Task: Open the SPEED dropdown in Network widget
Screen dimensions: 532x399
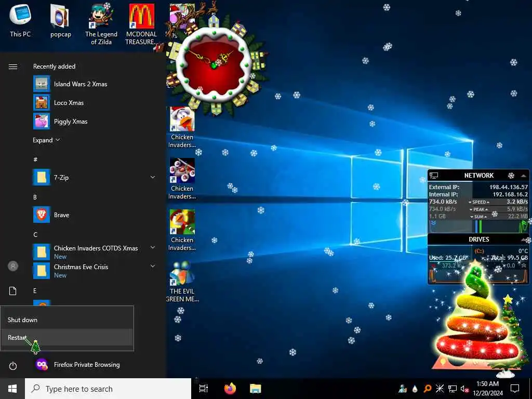Action: pyautogui.click(x=479, y=202)
